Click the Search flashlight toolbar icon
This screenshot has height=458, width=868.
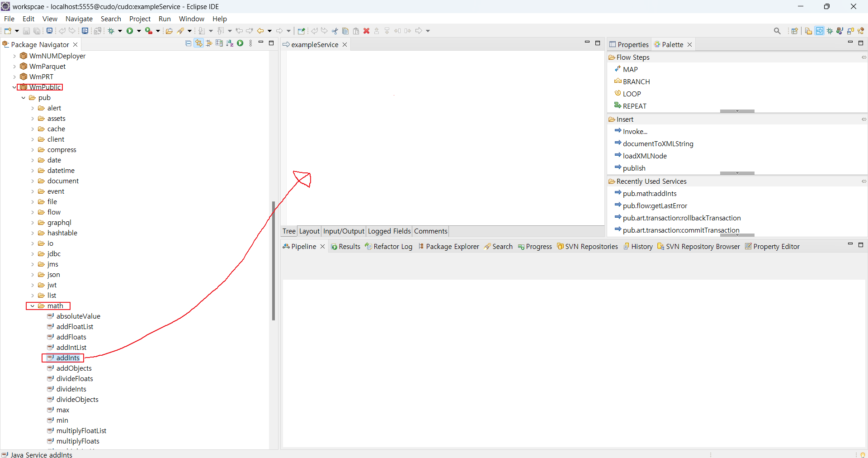point(180,31)
